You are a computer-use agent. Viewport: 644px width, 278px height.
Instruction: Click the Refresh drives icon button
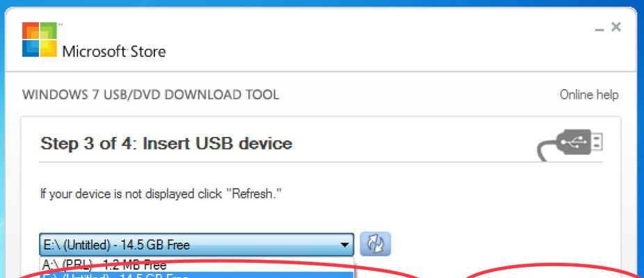tap(375, 245)
